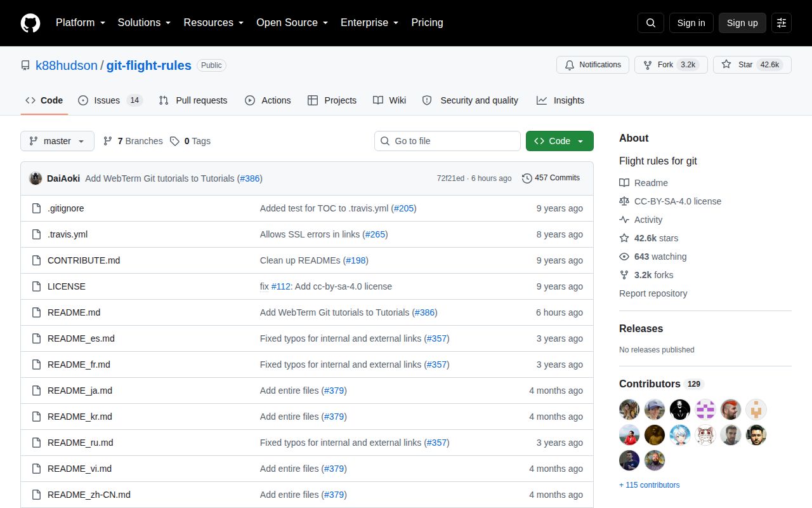Expand the Enterprise menu
Screen dimensions: 812x508
click(369, 23)
